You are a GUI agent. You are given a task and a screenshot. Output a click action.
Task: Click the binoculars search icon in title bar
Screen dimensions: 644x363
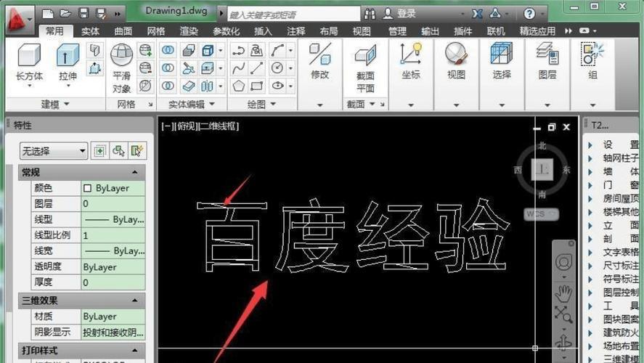click(370, 14)
